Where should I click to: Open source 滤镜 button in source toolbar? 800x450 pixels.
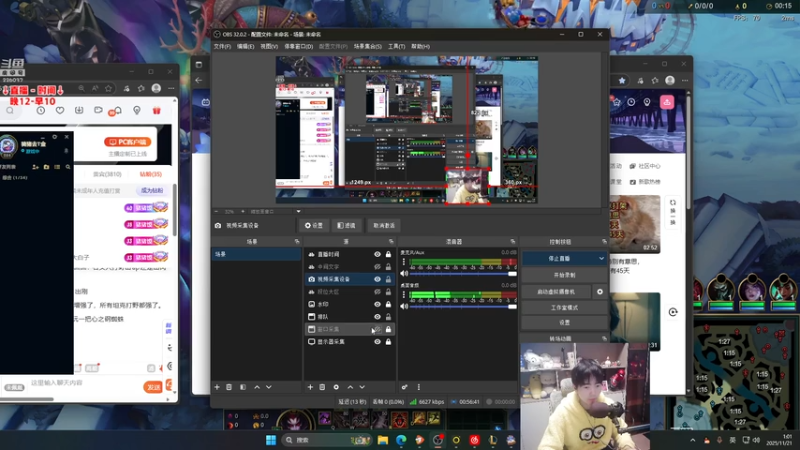pyautogui.click(x=346, y=226)
